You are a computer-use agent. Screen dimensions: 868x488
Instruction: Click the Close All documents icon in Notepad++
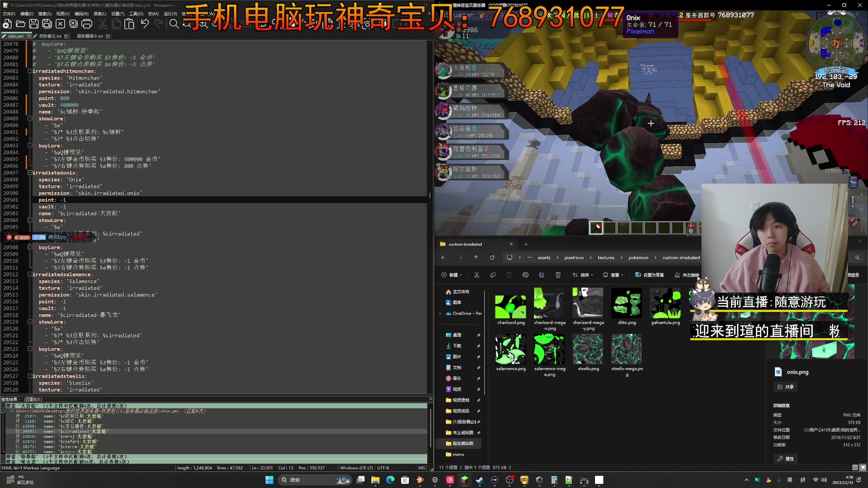tap(73, 24)
